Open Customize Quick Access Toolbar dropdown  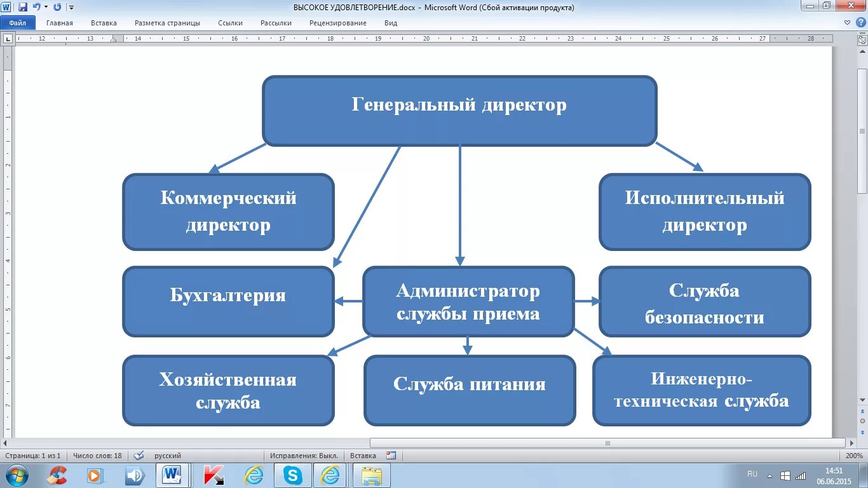tap(71, 8)
